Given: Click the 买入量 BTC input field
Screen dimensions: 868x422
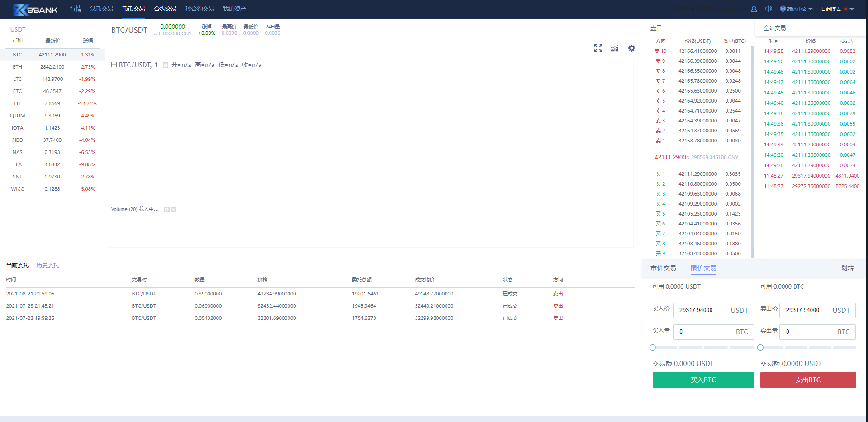Looking at the screenshot, I should tap(706, 332).
